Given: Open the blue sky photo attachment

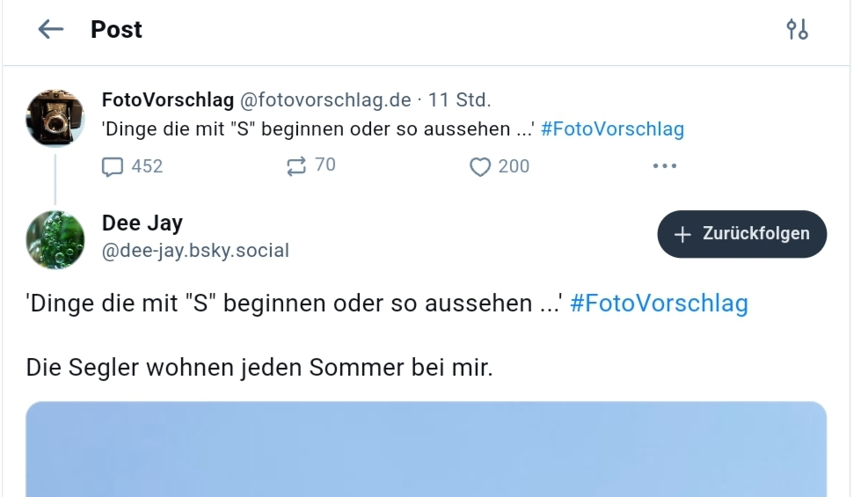Looking at the screenshot, I should [426, 449].
